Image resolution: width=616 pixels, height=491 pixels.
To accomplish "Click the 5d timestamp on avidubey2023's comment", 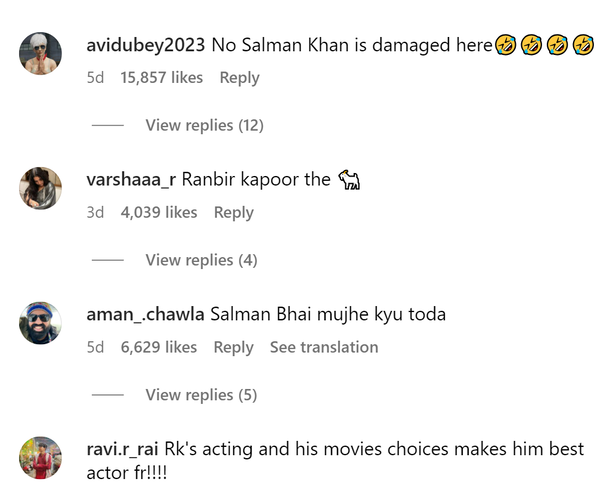I will tap(96, 78).
